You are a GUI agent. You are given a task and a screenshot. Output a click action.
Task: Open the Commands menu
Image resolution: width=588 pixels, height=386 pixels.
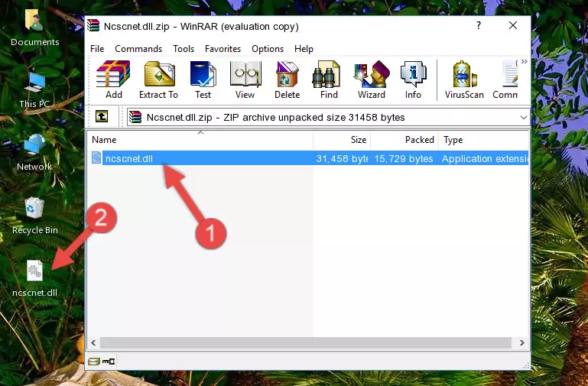pyautogui.click(x=138, y=49)
